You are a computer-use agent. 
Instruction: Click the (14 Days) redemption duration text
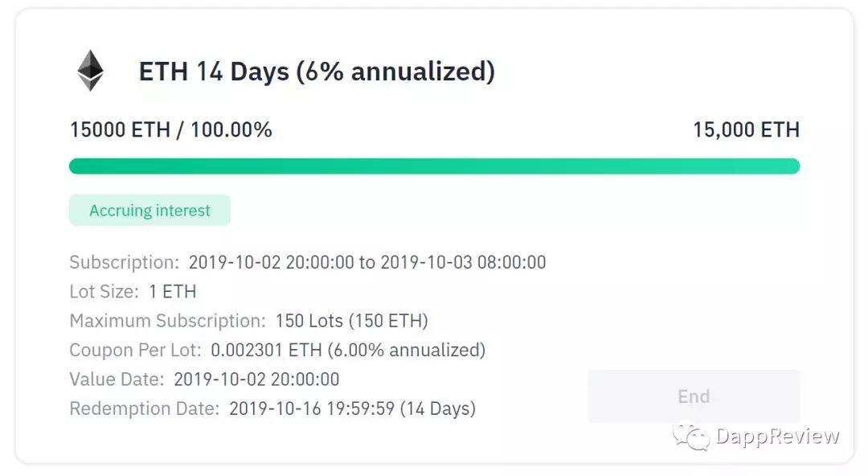[x=437, y=409]
